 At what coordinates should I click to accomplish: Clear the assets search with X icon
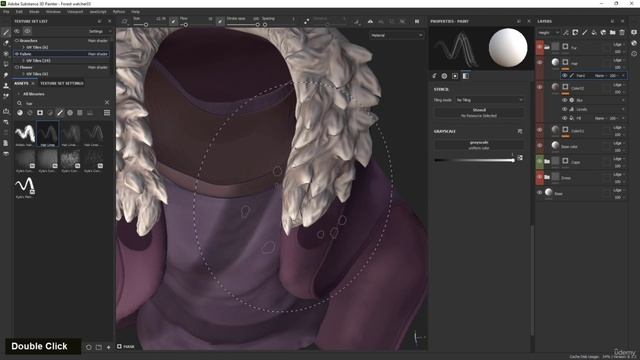[x=107, y=103]
